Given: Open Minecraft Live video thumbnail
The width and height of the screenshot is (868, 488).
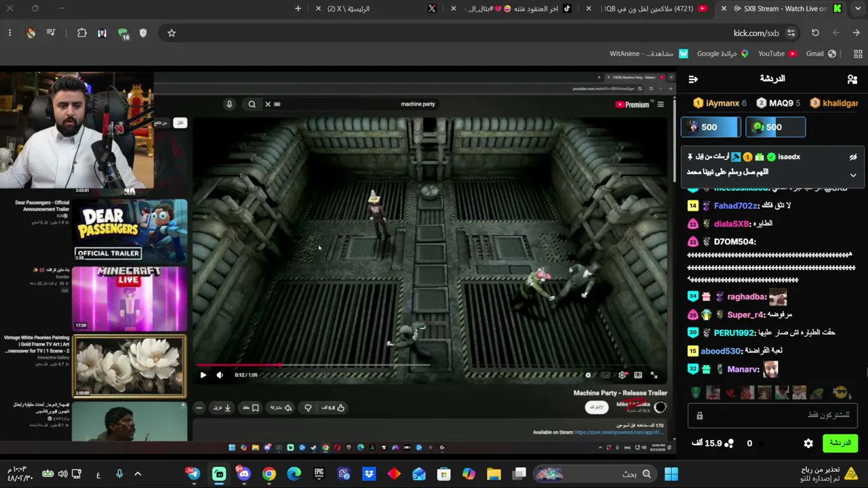Looking at the screenshot, I should [130, 298].
